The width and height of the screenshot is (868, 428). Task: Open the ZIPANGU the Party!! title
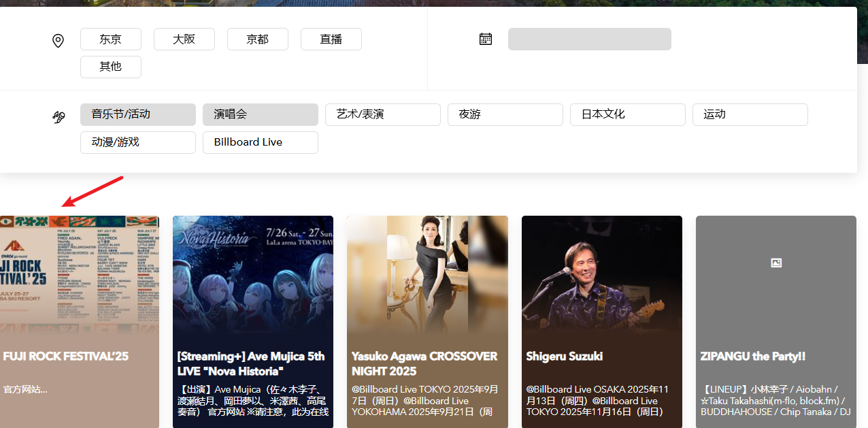coord(752,357)
